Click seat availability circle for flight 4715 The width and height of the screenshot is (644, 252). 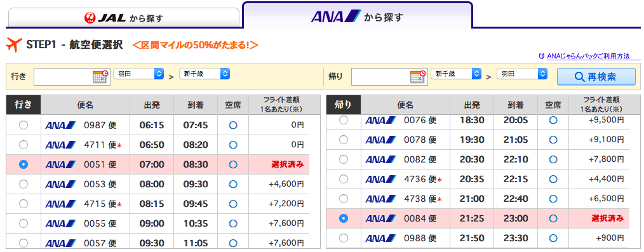(x=233, y=204)
